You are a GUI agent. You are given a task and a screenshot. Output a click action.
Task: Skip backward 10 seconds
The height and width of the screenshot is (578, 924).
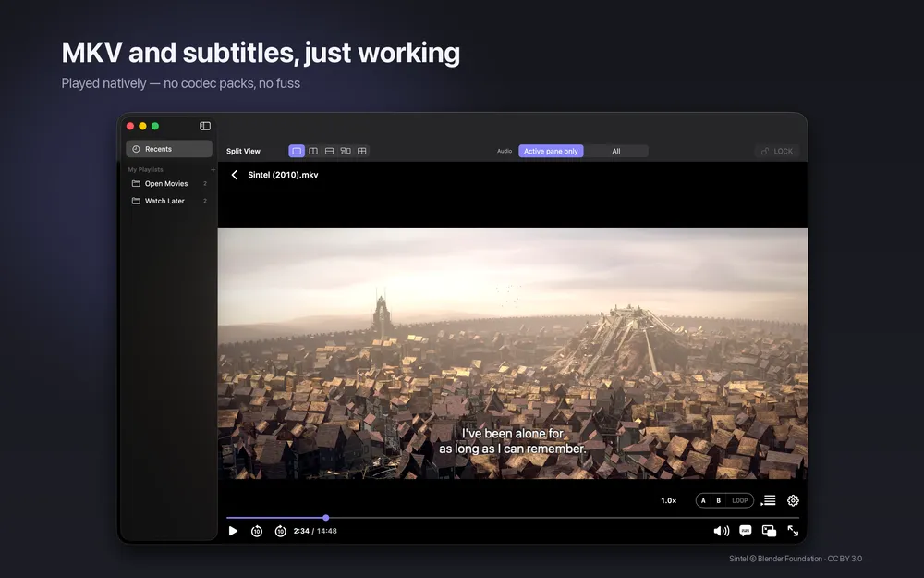coord(257,531)
